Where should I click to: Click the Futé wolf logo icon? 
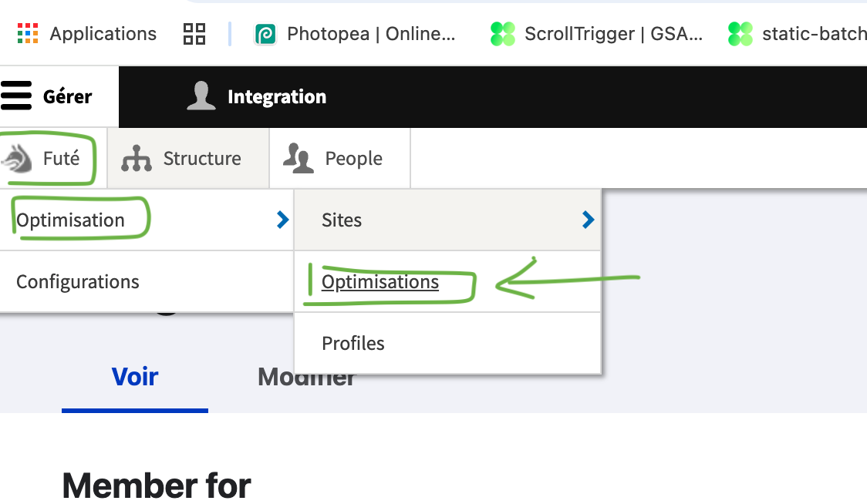point(16,159)
